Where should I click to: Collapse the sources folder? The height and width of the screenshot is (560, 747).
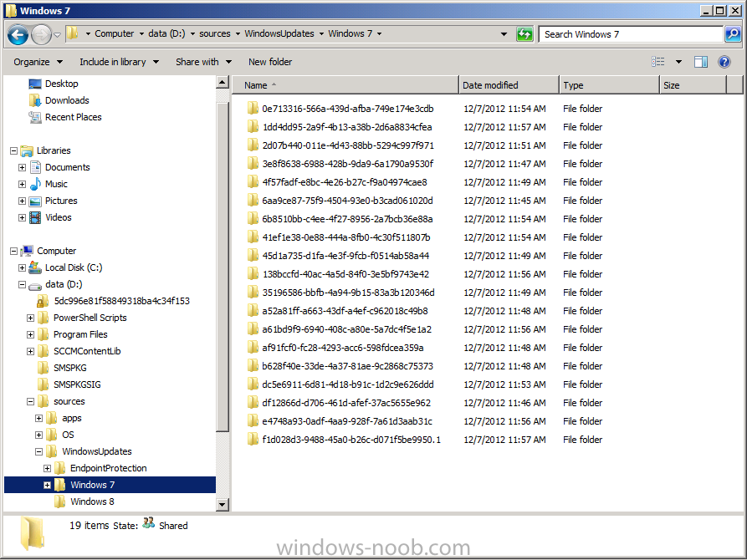30,401
